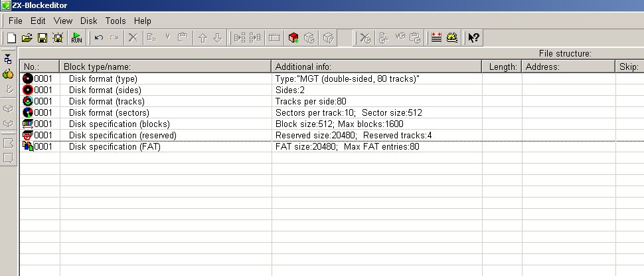The image size is (644, 276).
Task: Click the New file toolbar icon
Action: point(11,39)
